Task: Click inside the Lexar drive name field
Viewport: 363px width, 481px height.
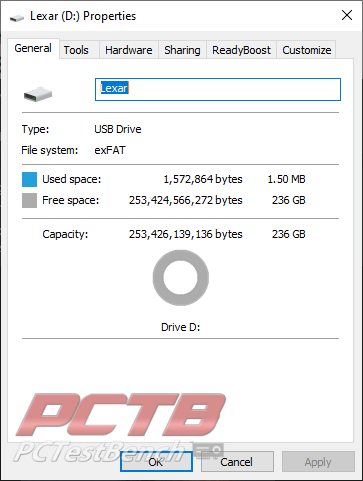Action: (x=218, y=89)
